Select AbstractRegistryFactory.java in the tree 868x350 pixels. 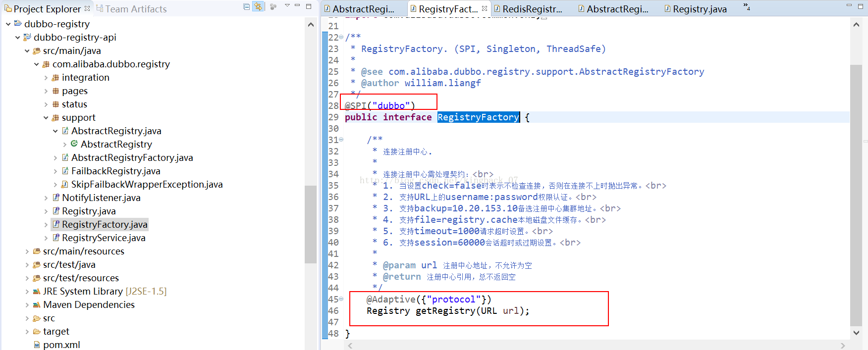(x=132, y=157)
